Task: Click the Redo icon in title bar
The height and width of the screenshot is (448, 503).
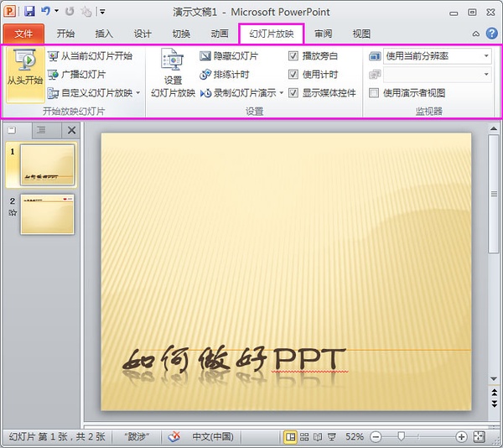Action: point(69,12)
